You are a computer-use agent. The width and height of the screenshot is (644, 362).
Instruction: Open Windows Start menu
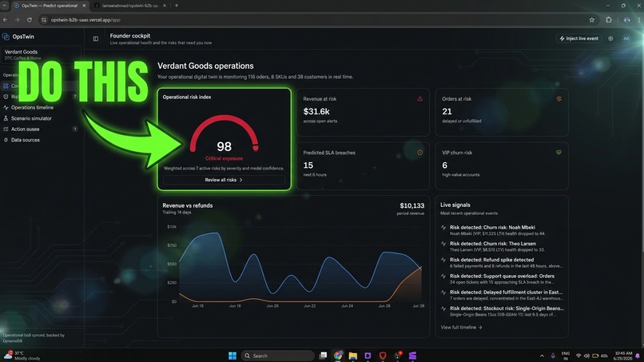point(233,356)
